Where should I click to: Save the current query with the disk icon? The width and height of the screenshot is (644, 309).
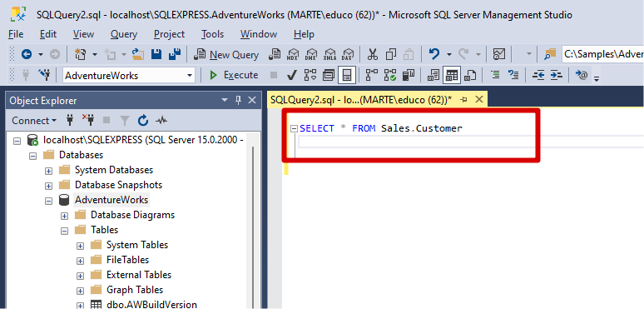[x=156, y=54]
